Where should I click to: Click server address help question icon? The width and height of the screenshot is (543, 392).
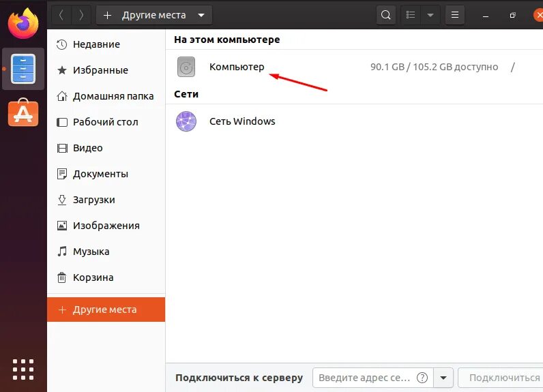(423, 377)
